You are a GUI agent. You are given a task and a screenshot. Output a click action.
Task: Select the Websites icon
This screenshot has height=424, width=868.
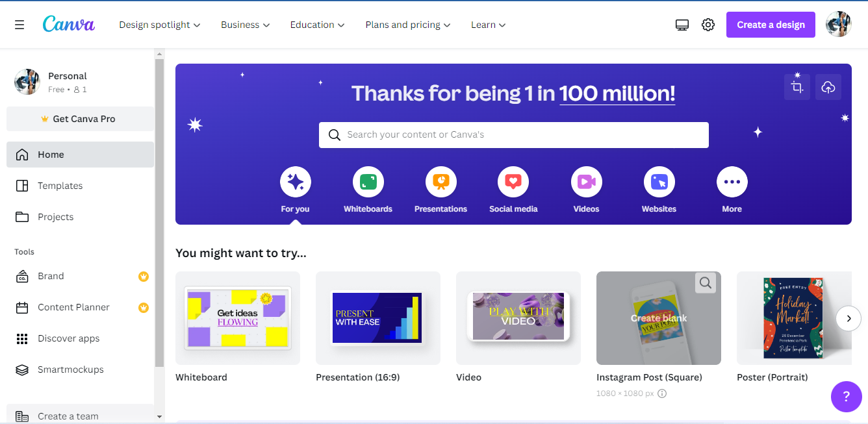pyautogui.click(x=659, y=182)
